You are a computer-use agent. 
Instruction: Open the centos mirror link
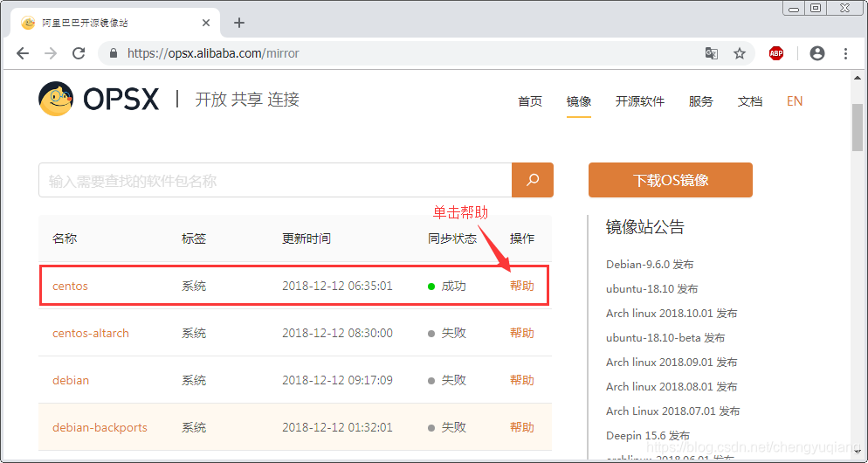(x=71, y=286)
